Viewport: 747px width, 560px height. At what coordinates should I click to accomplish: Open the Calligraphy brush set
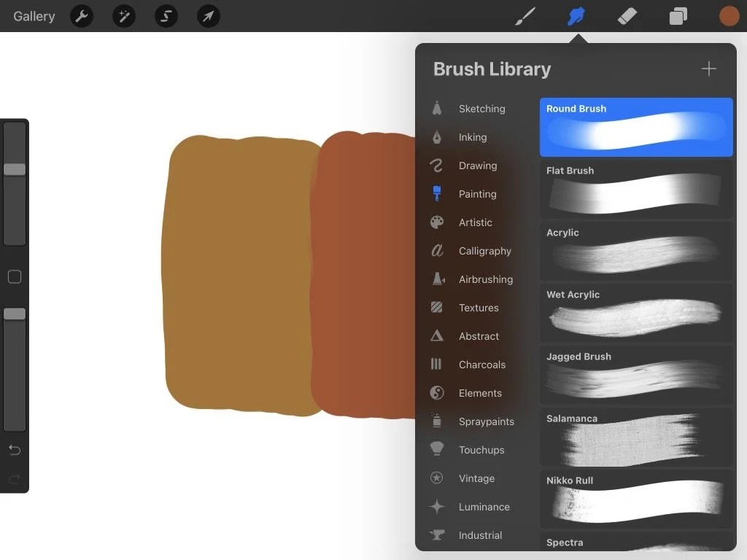point(479,251)
